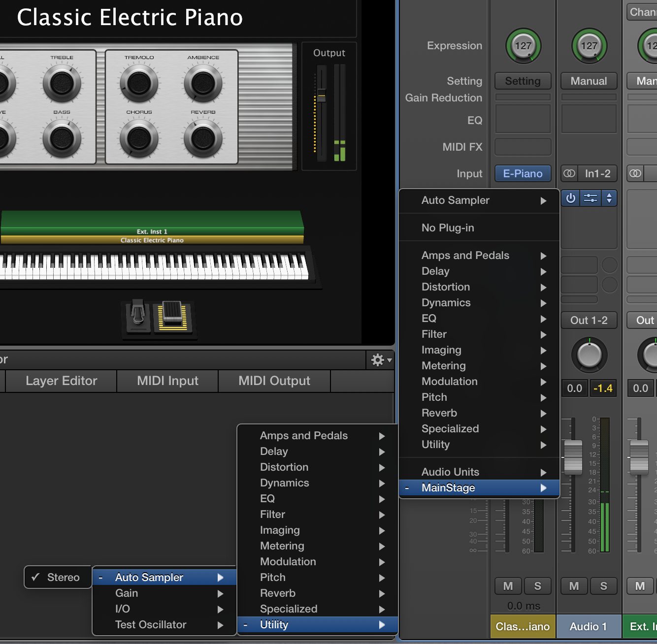Image resolution: width=657 pixels, height=644 pixels.
Task: Select highlighted Utility in lower submenu
Action: coord(318,625)
